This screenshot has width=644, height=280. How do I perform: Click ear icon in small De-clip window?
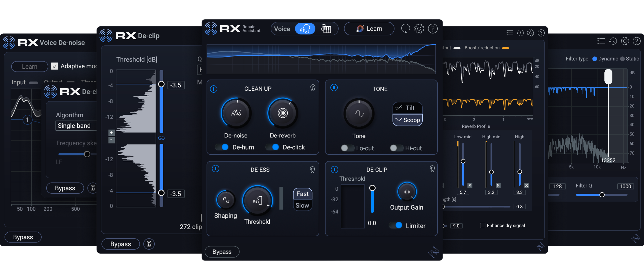93,188
